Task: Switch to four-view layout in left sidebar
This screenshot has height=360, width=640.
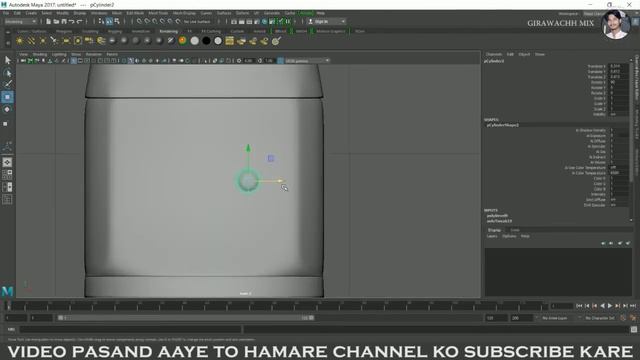Action: point(7,175)
